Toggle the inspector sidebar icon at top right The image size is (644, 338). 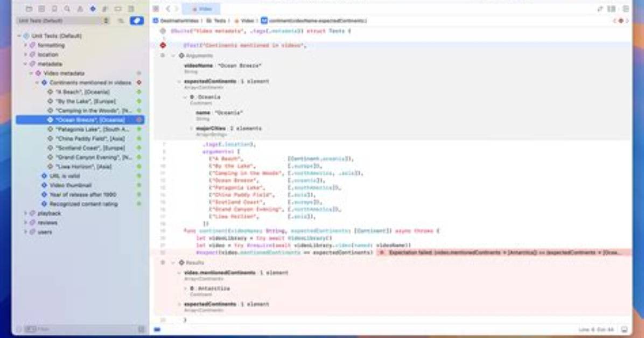click(x=626, y=9)
